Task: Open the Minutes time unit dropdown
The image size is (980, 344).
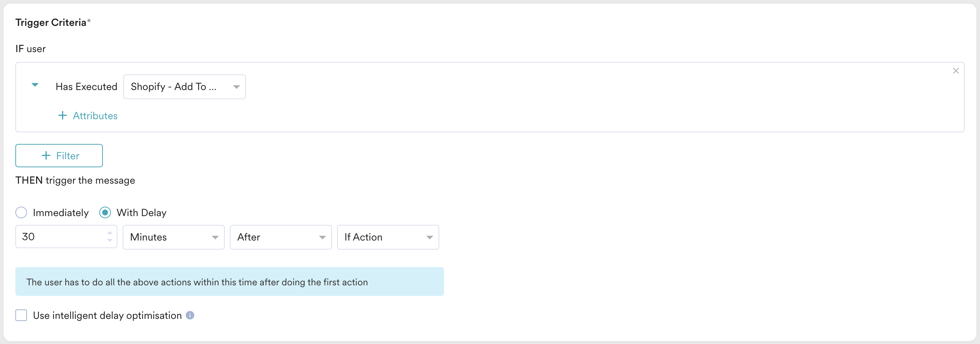Action: click(173, 237)
